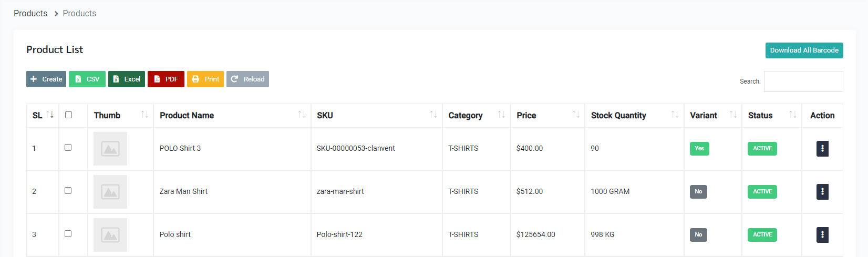Export the product list as CSV

point(87,79)
